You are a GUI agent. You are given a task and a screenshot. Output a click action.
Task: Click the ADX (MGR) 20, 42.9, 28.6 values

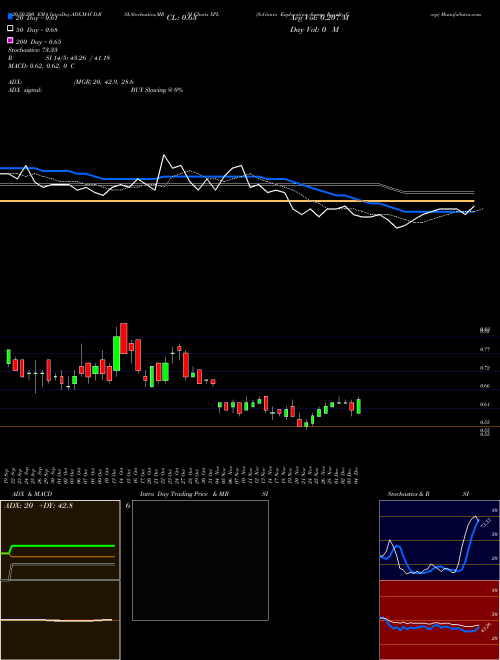(x=104, y=82)
